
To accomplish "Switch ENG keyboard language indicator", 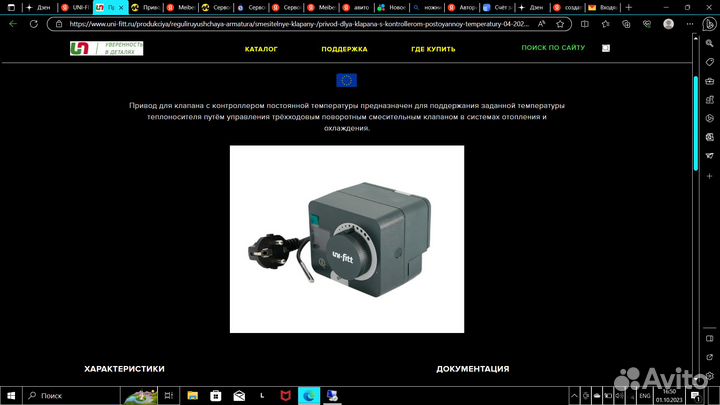I will point(645,395).
